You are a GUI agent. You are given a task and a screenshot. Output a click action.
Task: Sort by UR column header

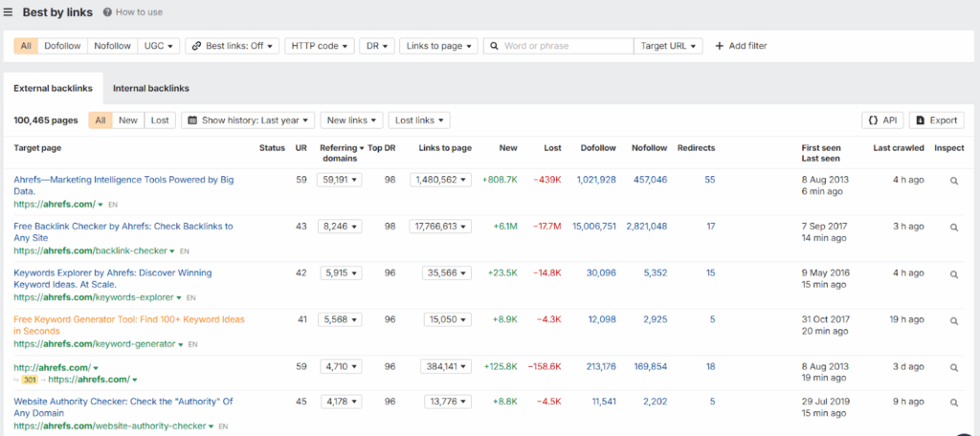pyautogui.click(x=301, y=148)
